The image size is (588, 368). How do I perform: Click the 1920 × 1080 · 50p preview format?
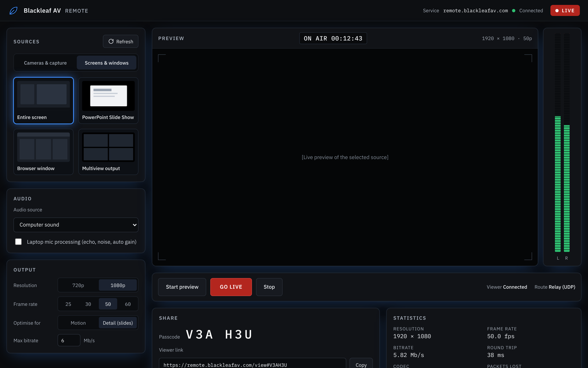click(507, 38)
